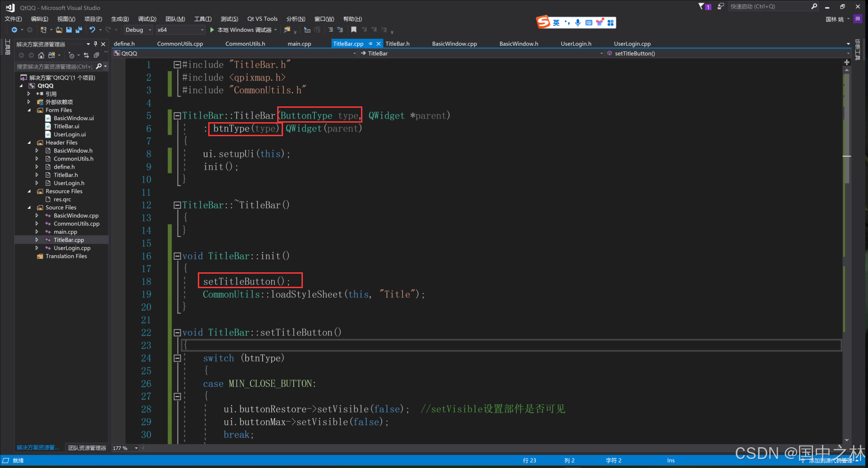Click the Save single-disk icon

point(69,30)
